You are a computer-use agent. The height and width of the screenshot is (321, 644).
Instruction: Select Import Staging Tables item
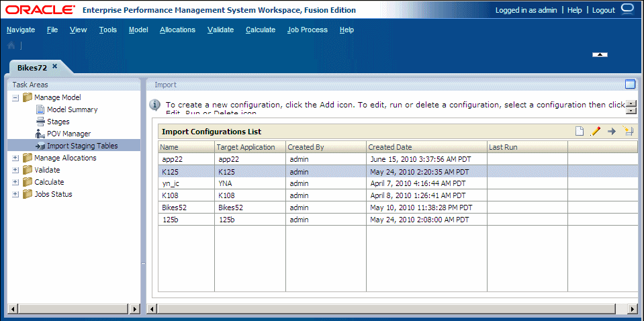82,146
